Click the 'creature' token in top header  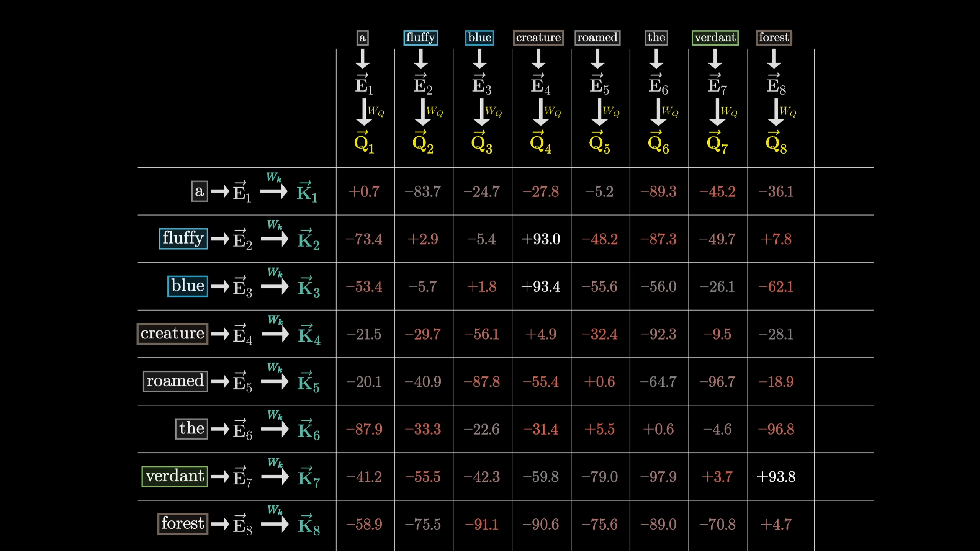538,38
